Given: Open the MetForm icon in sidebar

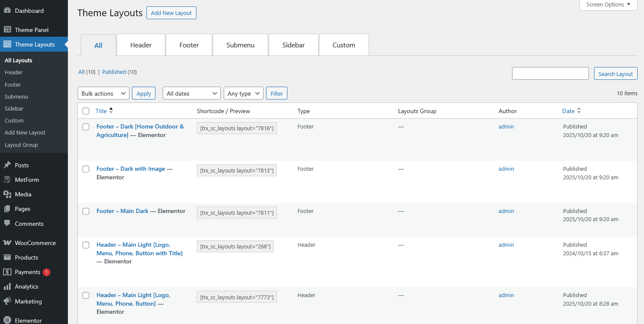Looking at the screenshot, I should point(7,180).
